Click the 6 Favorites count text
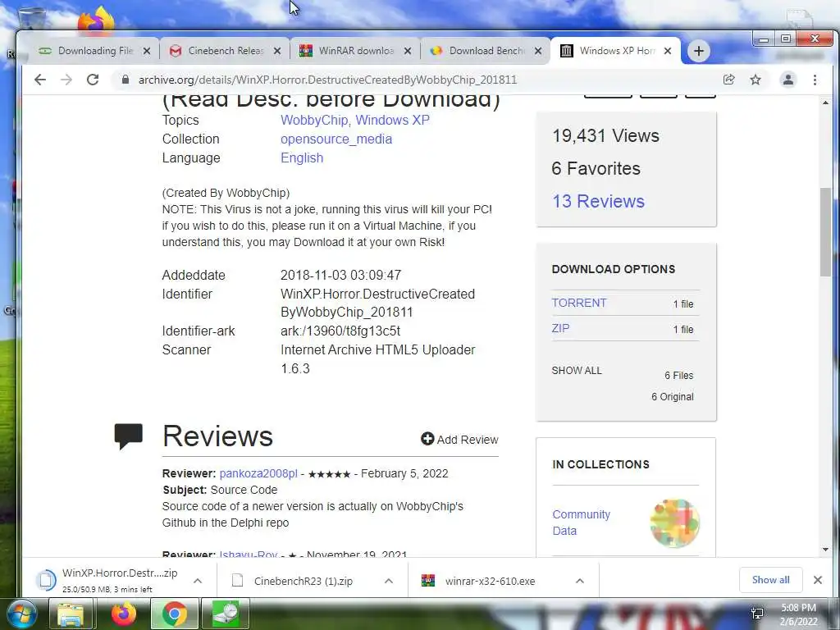 tap(596, 168)
